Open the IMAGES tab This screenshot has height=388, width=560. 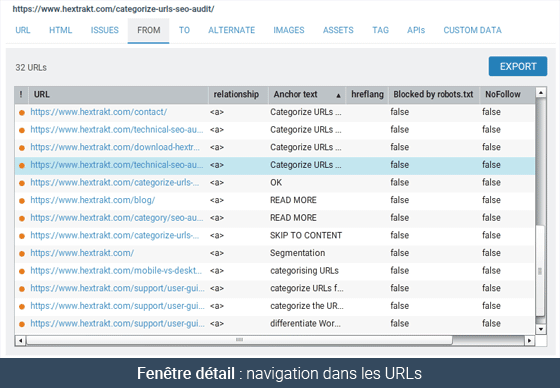click(x=289, y=30)
